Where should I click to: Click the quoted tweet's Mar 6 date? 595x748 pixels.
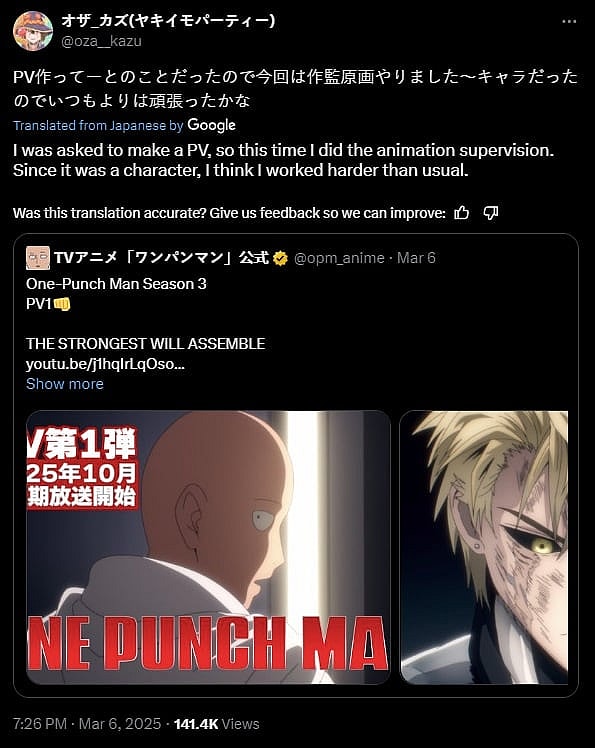point(416,258)
